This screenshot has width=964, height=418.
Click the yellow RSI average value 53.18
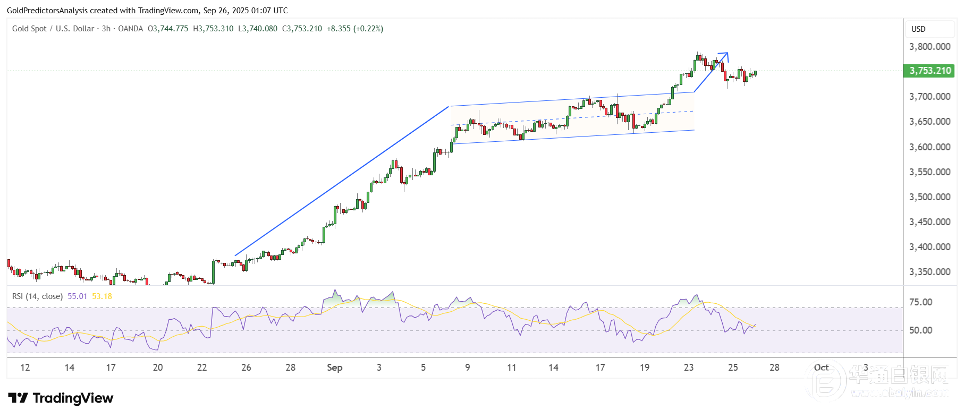[x=101, y=296]
